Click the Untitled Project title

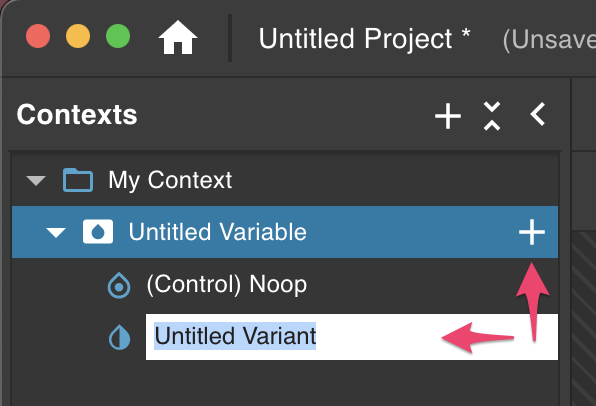coord(364,39)
